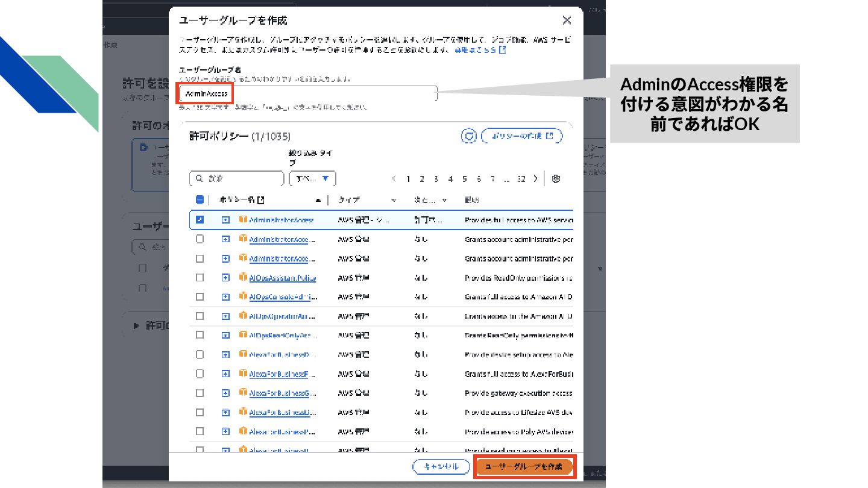This screenshot has height=488, width=868.
Task: Go to page 5 of policies
Action: (465, 179)
